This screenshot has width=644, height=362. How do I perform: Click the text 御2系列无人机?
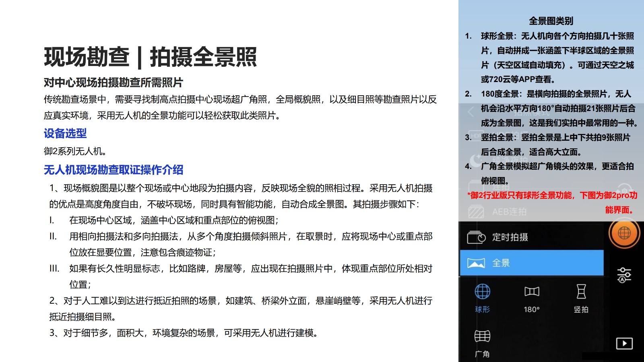pos(75,151)
